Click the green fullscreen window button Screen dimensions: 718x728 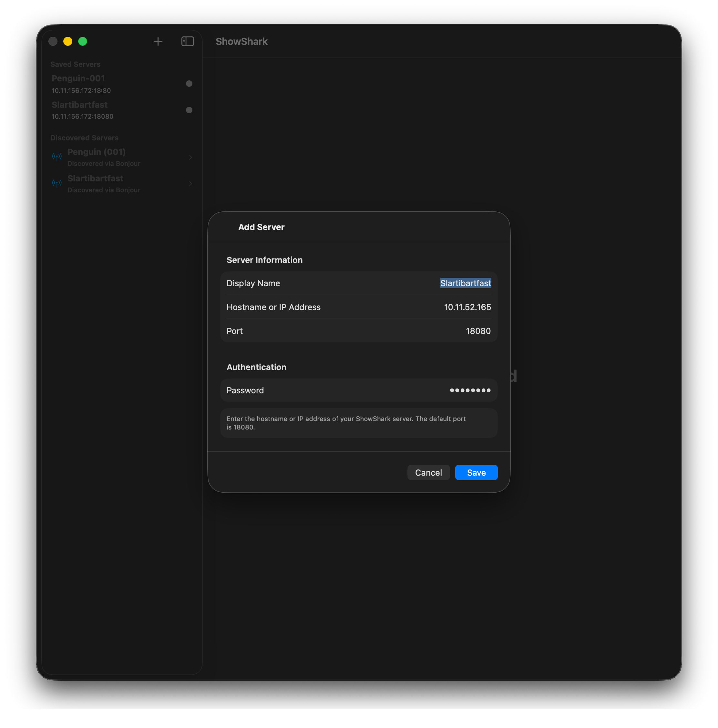coord(83,41)
